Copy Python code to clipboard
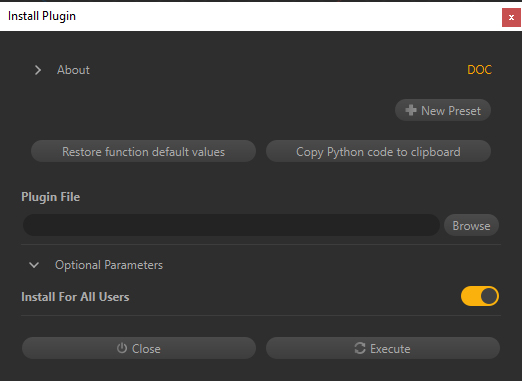The image size is (522, 381). (x=378, y=152)
